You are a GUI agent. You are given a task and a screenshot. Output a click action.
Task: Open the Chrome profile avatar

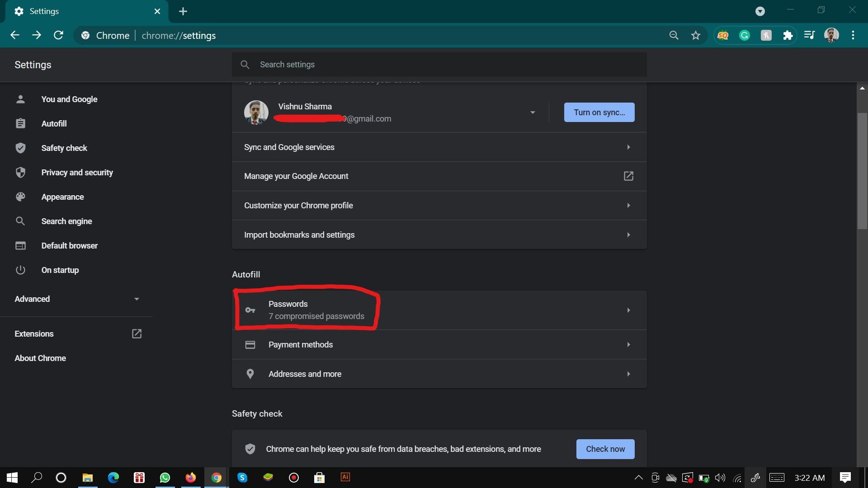tap(831, 35)
